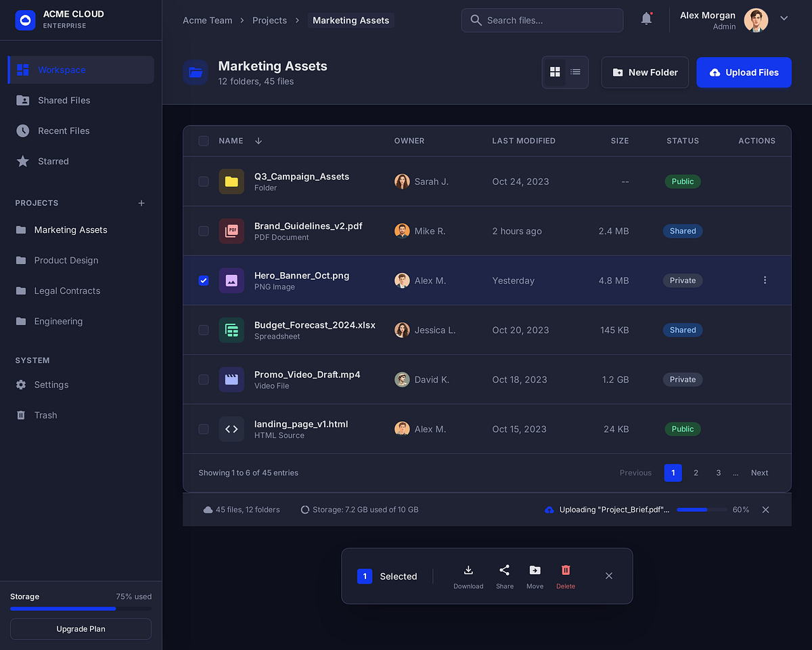
Task: Switch to grid view layout
Action: pos(555,72)
